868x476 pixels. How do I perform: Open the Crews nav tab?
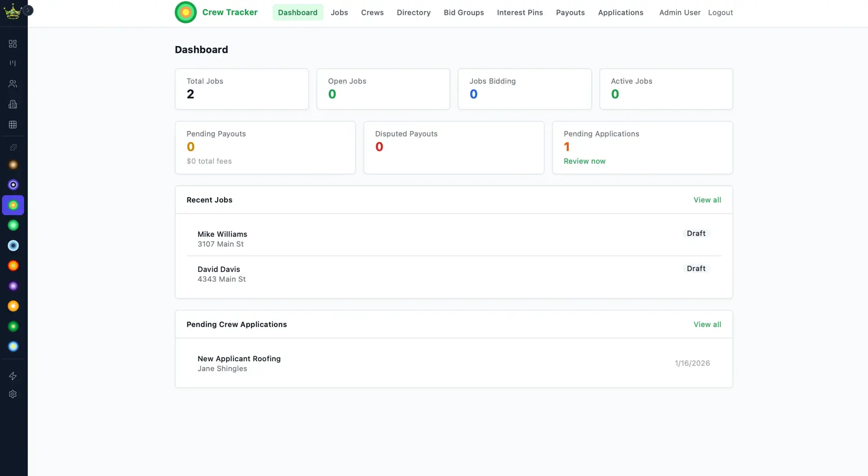tap(372, 12)
